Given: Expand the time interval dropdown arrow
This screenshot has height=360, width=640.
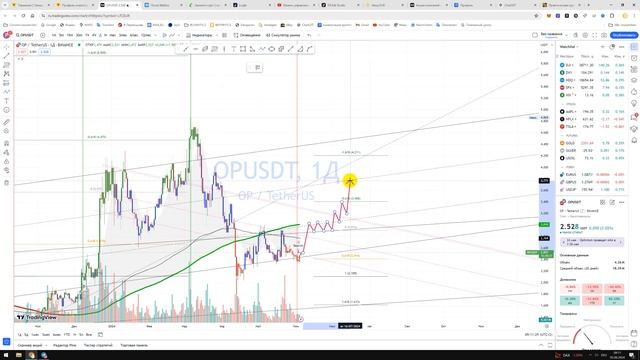Looking at the screenshot, I should tap(155, 35).
